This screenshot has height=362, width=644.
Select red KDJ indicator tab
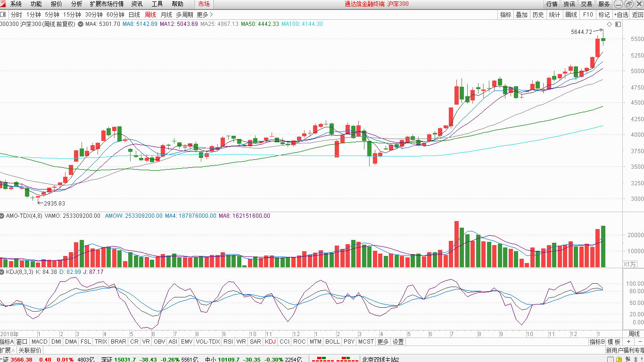tap(270, 342)
